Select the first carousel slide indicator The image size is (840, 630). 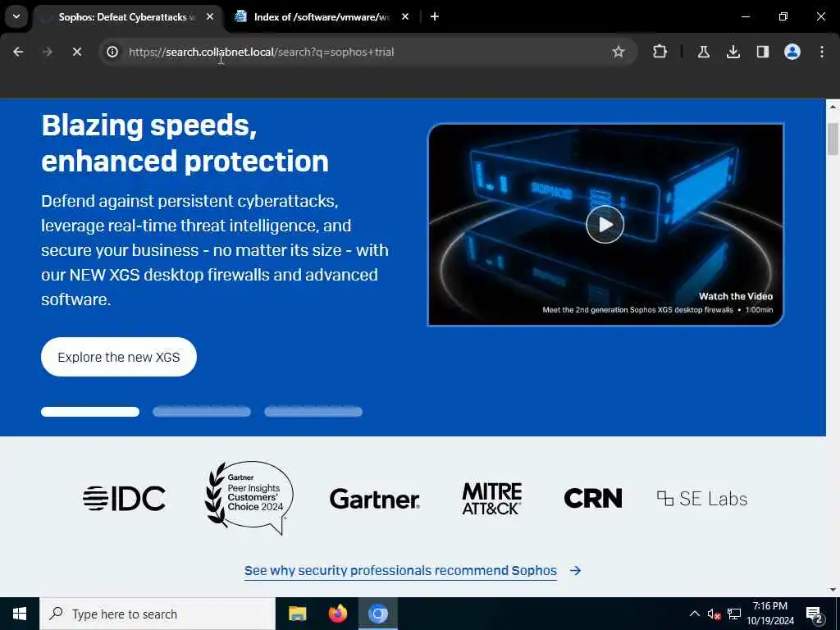point(90,412)
